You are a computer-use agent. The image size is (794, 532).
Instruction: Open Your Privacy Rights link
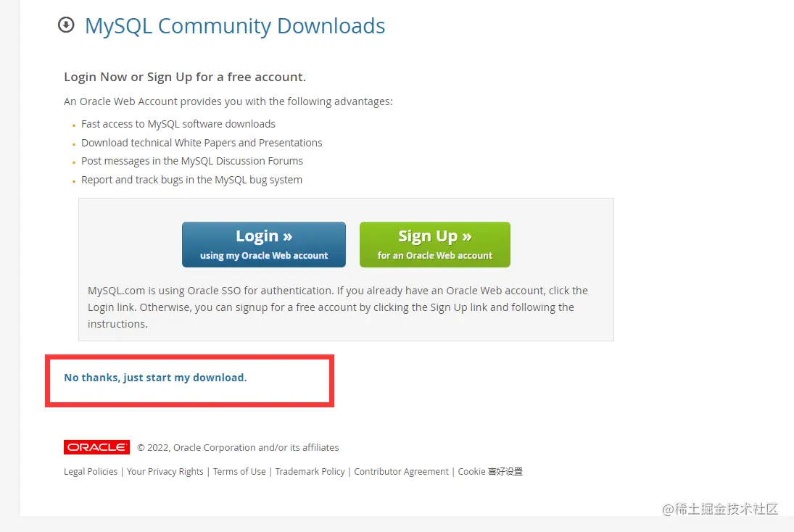[x=165, y=471]
